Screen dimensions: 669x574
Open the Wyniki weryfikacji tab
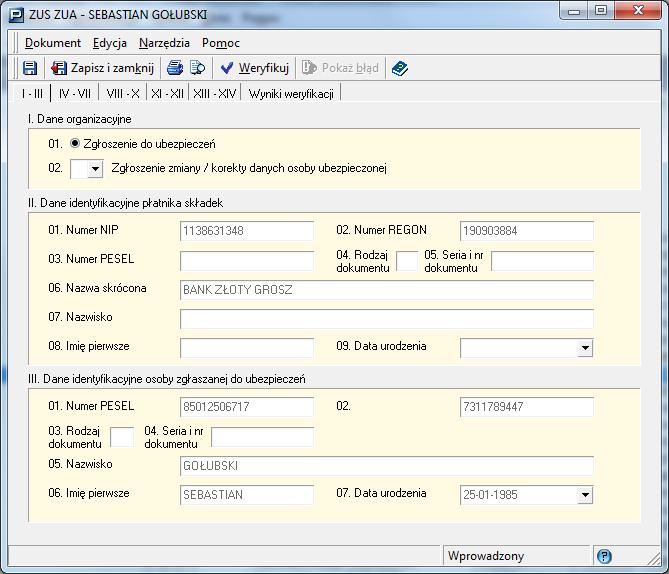pyautogui.click(x=291, y=93)
